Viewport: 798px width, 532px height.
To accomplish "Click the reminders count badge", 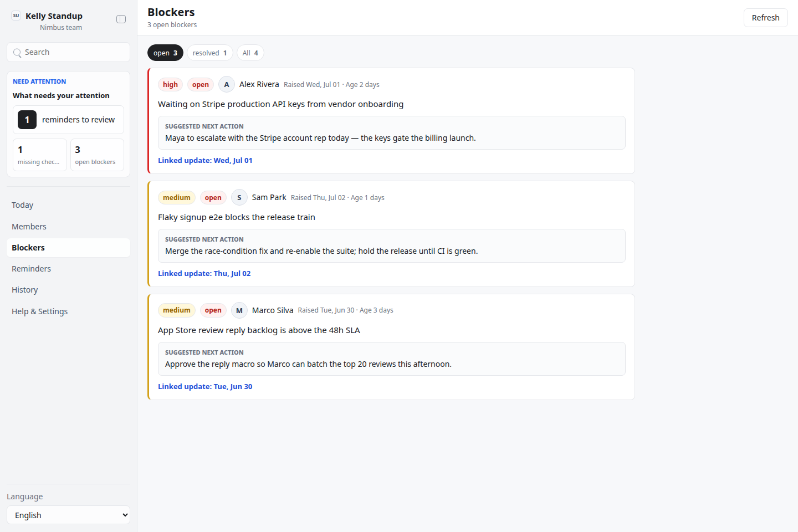I will pyautogui.click(x=27, y=120).
